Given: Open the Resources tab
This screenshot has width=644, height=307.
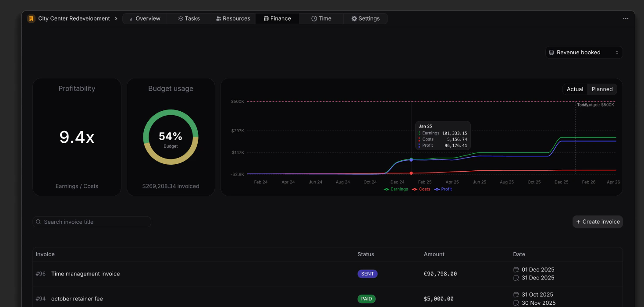Looking at the screenshot, I should tap(233, 18).
